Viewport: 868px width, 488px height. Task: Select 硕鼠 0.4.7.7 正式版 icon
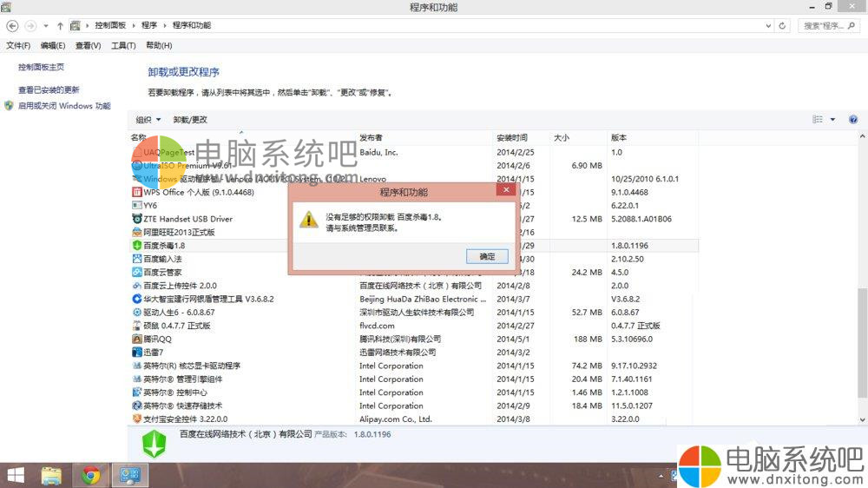point(137,326)
